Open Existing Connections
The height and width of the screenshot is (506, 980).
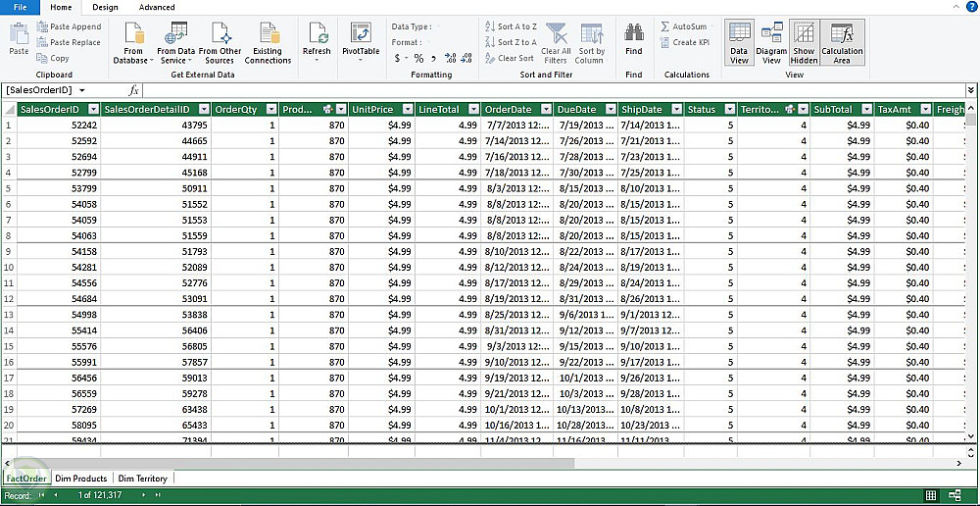click(x=269, y=42)
